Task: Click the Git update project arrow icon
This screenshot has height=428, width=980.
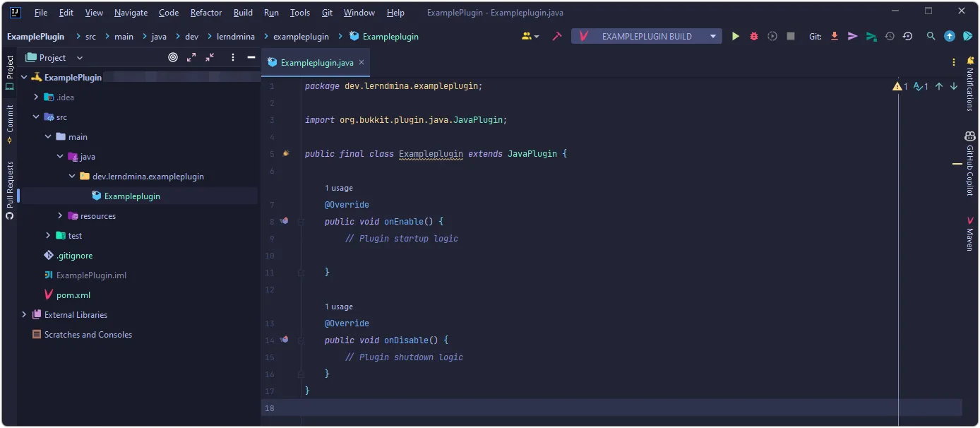Action: (835, 36)
